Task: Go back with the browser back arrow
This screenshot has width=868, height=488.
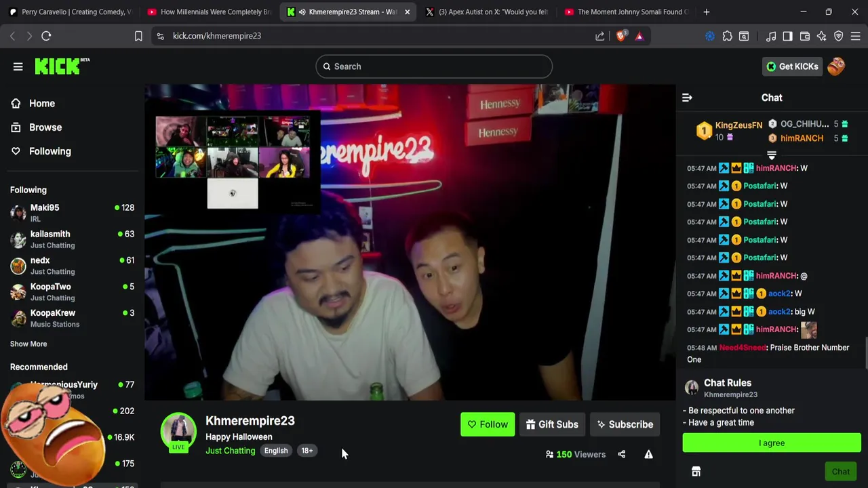Action: 12,36
